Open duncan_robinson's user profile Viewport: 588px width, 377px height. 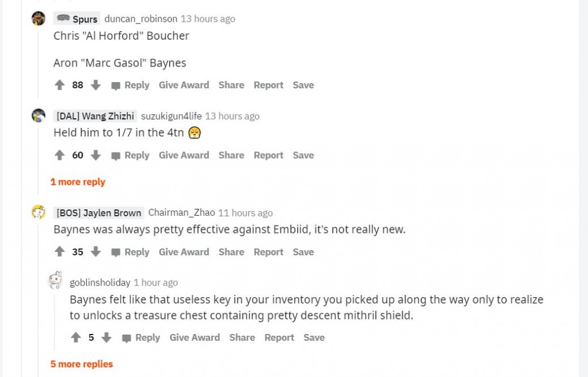point(141,19)
